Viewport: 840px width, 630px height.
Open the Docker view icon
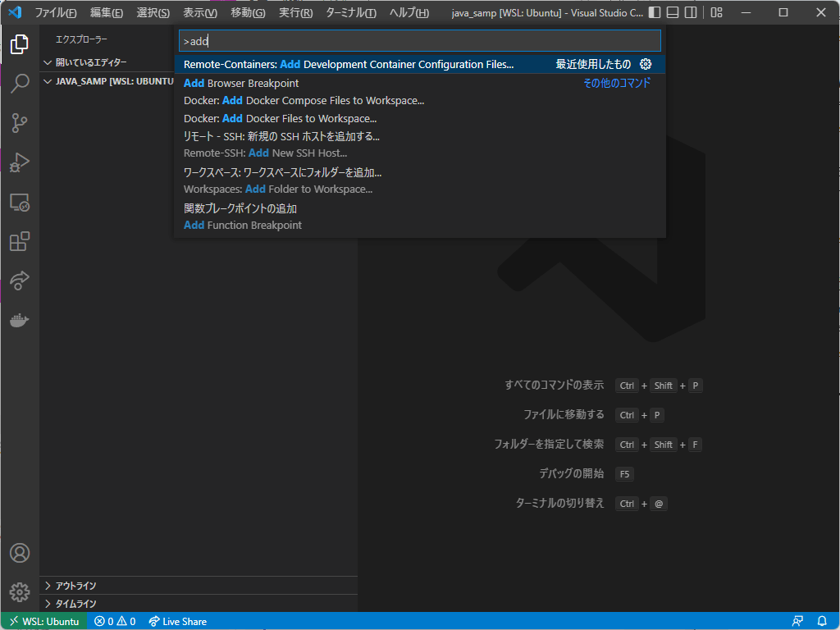click(x=20, y=321)
